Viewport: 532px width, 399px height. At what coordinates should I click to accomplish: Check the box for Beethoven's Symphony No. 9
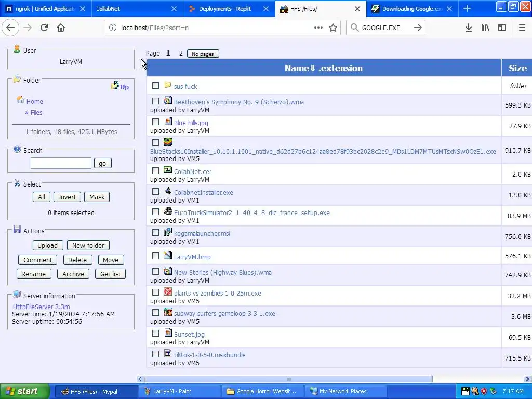(155, 101)
